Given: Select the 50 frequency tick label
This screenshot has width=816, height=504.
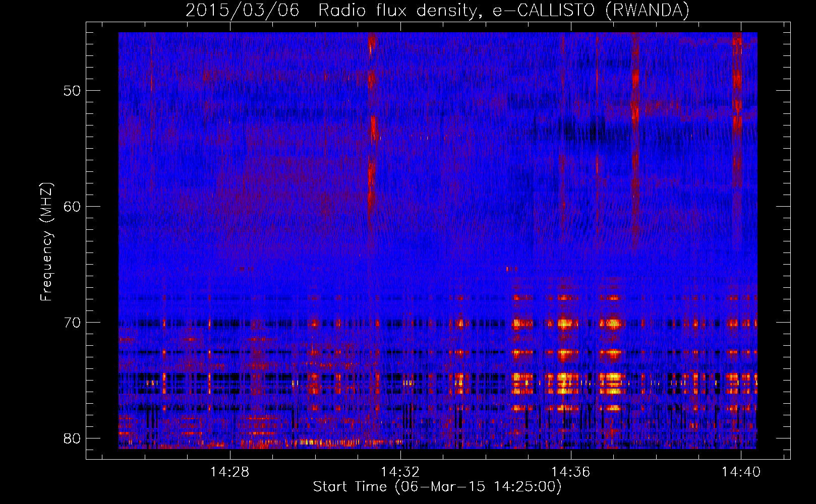Looking at the screenshot, I should coord(72,91).
